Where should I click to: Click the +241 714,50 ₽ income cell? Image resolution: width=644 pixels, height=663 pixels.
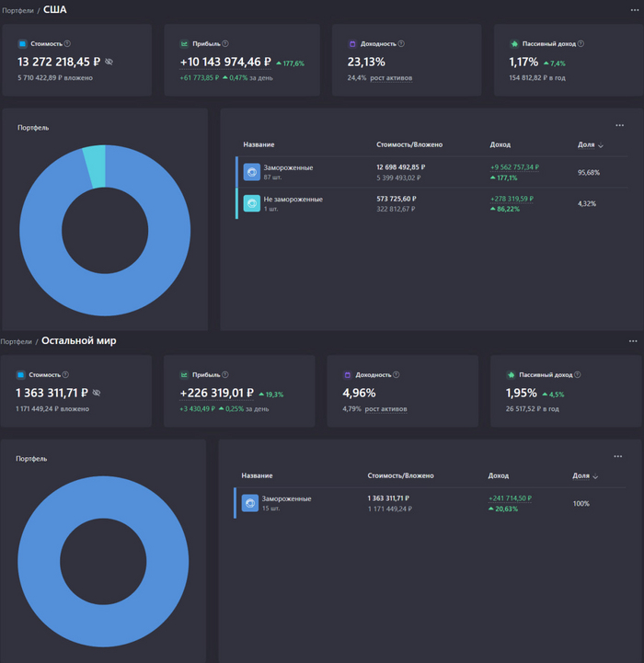click(x=510, y=498)
